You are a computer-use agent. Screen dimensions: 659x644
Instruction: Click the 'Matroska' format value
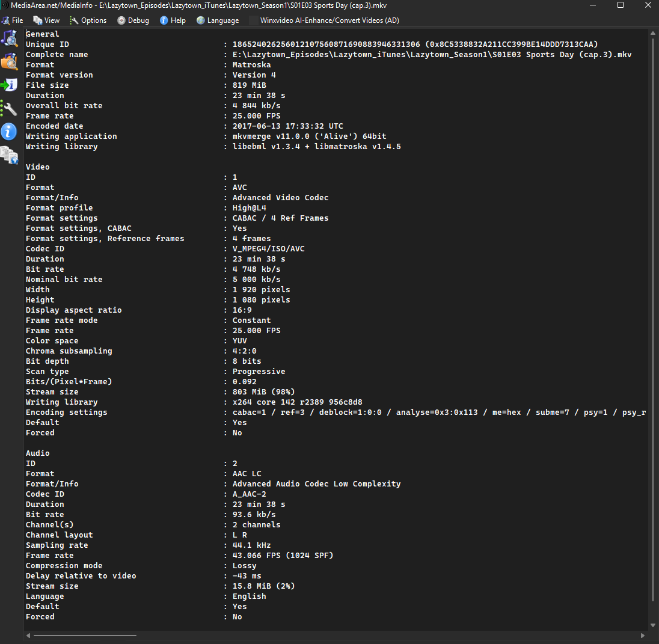click(x=252, y=65)
